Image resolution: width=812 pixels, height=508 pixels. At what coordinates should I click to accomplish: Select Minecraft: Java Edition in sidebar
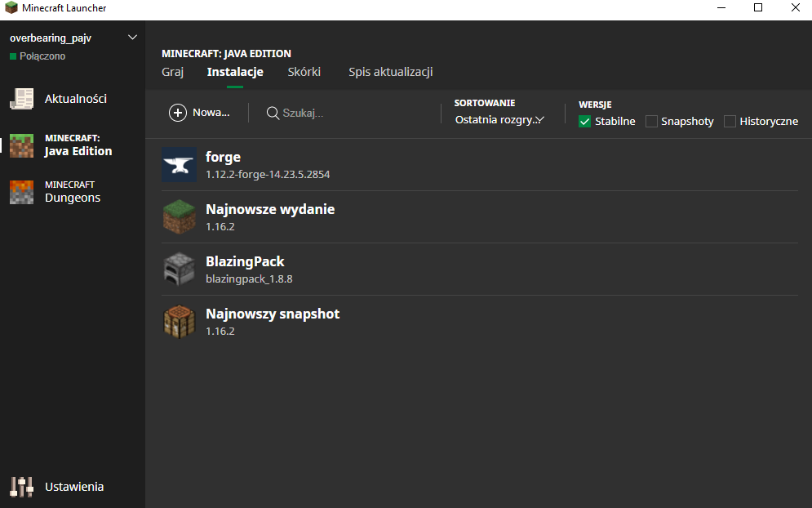pos(78,145)
